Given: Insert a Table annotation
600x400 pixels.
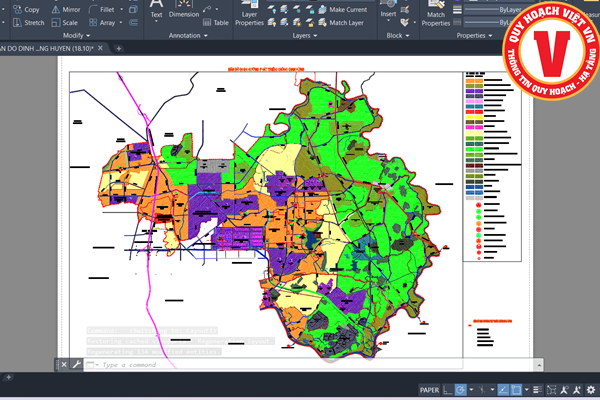Looking at the screenshot, I should click(214, 22).
